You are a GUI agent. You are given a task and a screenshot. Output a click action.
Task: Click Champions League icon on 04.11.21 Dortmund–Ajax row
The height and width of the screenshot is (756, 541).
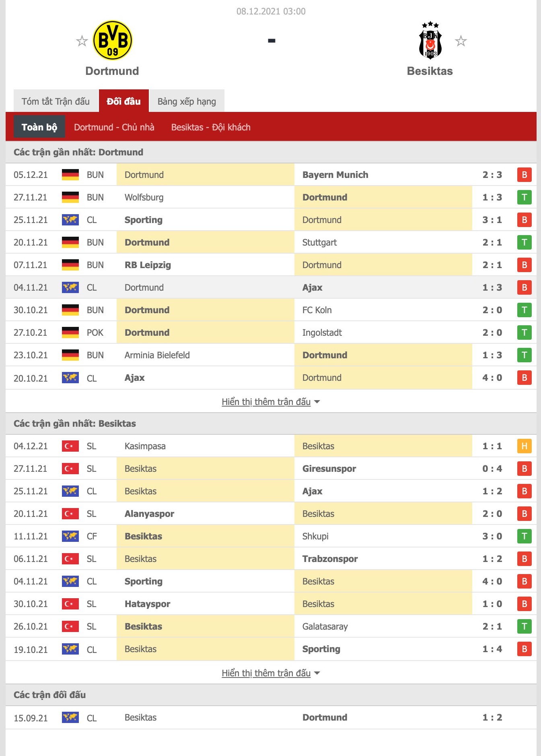70,287
